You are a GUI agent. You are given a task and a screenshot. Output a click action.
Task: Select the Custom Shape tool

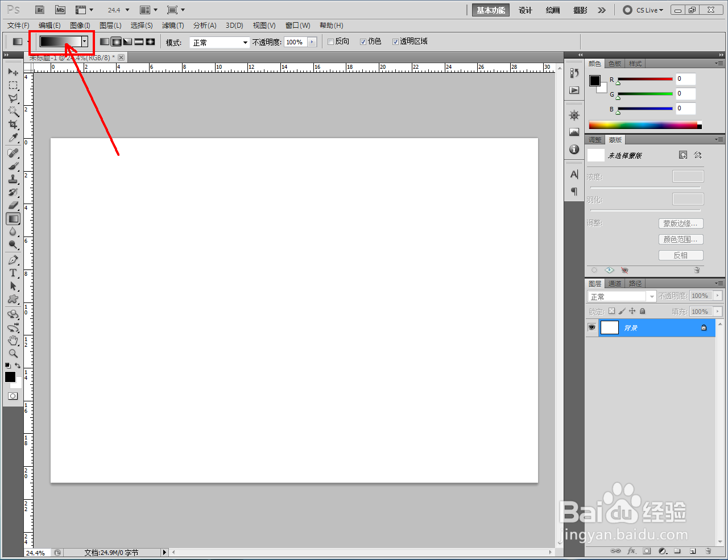pyautogui.click(x=13, y=299)
